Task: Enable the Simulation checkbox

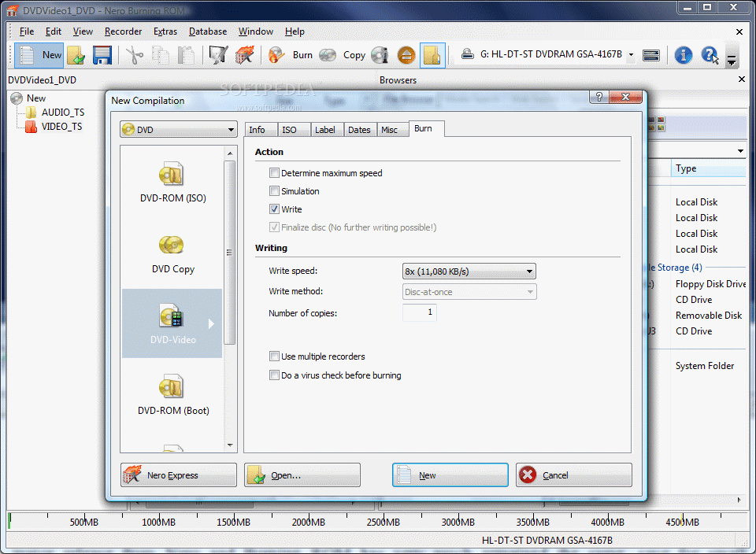Action: (x=274, y=191)
